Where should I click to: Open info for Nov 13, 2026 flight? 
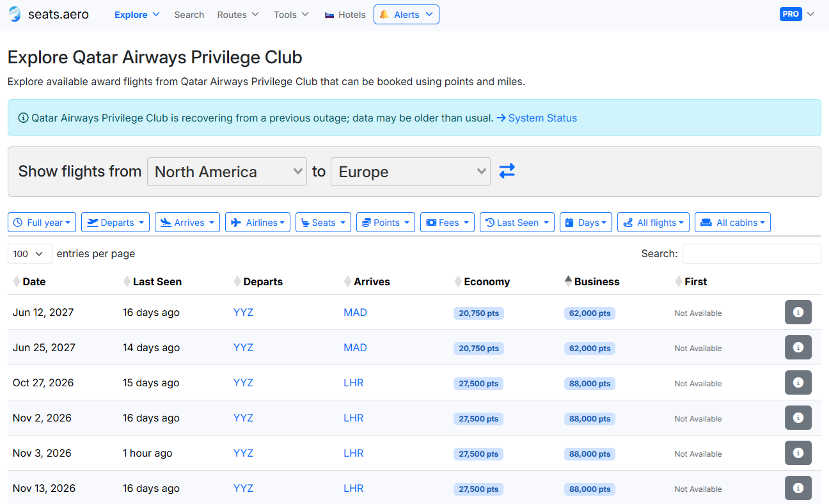[798, 488]
